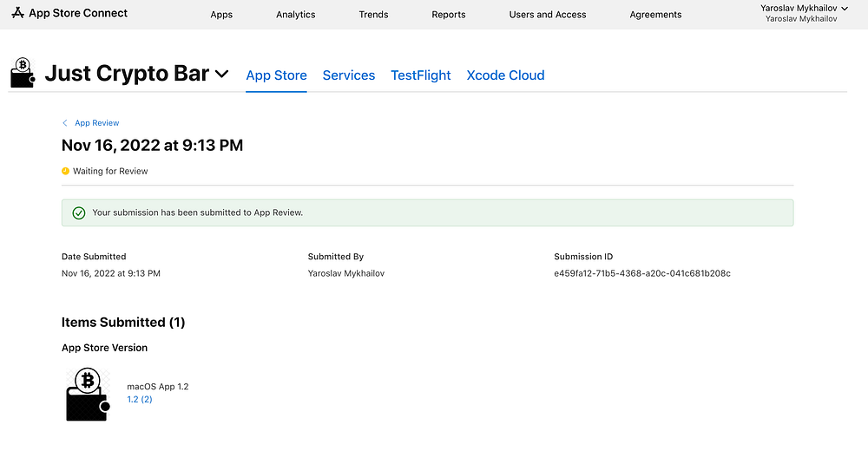Select the App Store tab
The width and height of the screenshot is (868, 451).
276,75
